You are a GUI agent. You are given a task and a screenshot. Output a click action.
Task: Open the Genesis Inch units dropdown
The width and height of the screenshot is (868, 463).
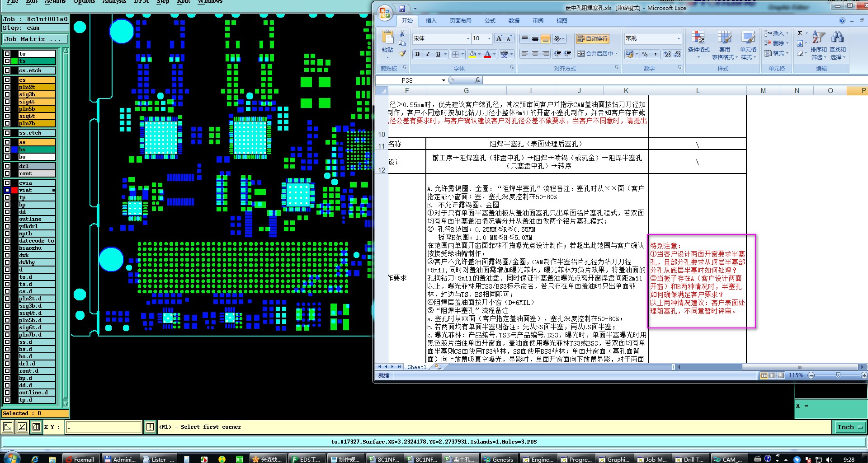[x=850, y=427]
